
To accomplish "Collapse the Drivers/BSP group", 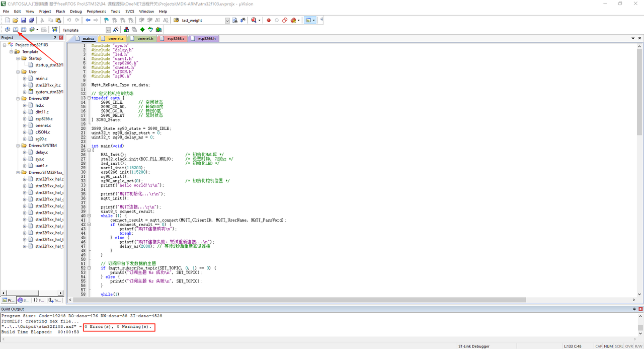I will tap(18, 99).
